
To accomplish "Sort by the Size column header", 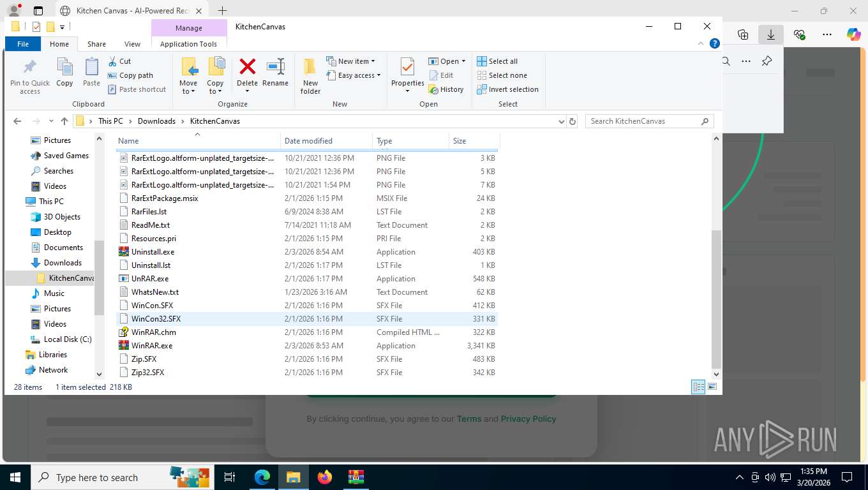I will pos(474,141).
